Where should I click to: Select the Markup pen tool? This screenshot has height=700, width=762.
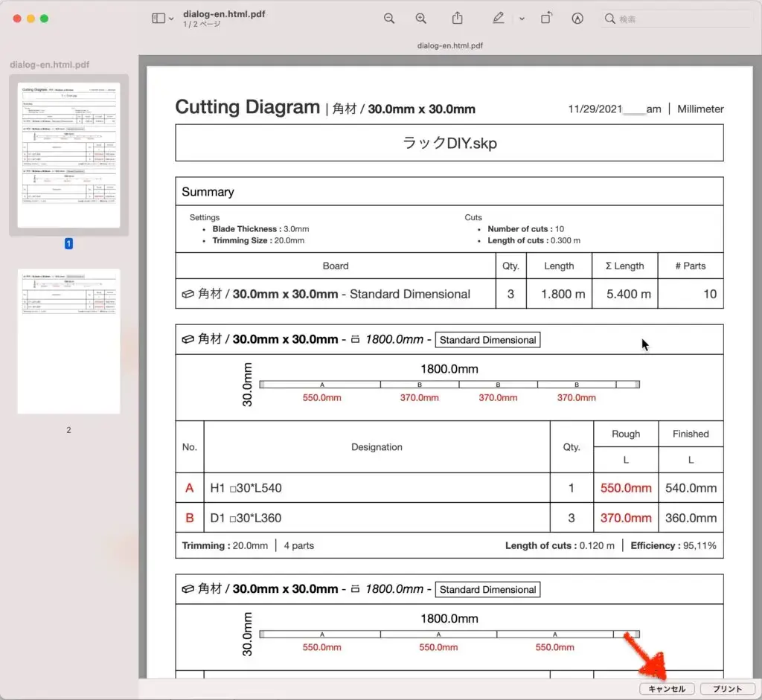click(498, 18)
